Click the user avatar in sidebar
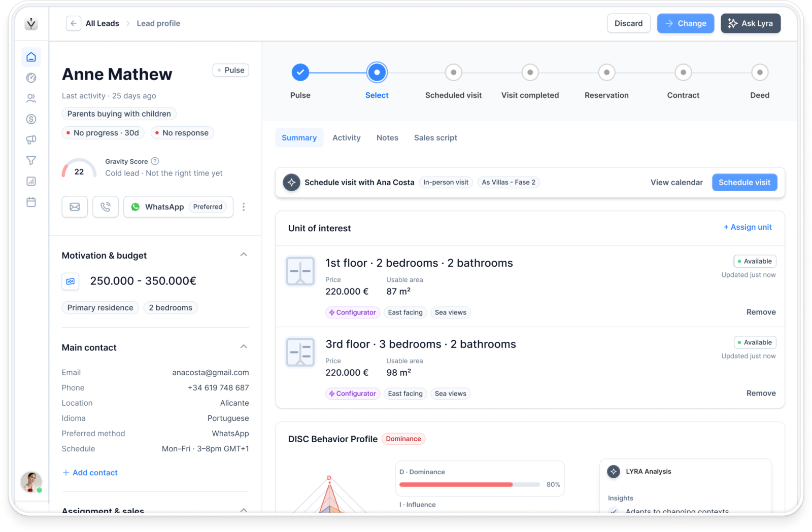Screen dimensions: 812x532 click(x=31, y=482)
